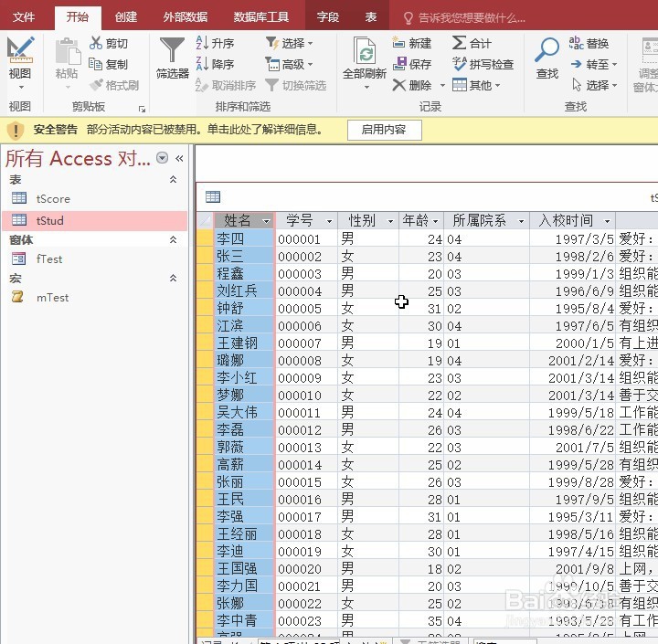This screenshot has width=658, height=644.
Task: Open the Refresh All (全部刷新) dropdown arrow
Action: (x=366, y=88)
